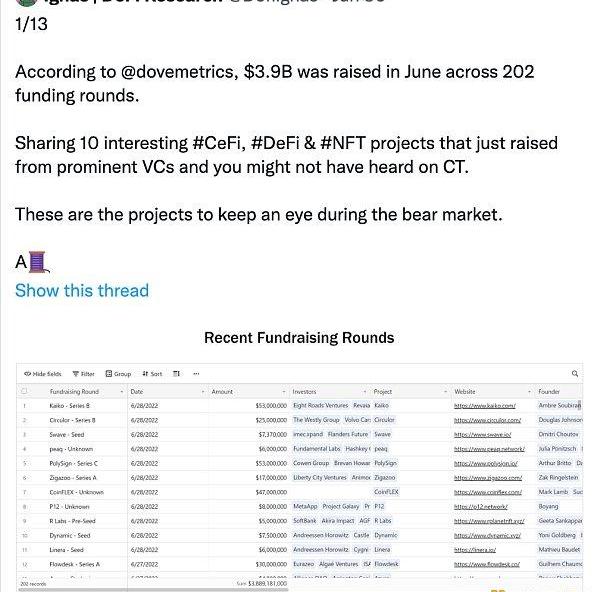Click the Hide fields icon button
600x592 pixels.
tap(26, 374)
